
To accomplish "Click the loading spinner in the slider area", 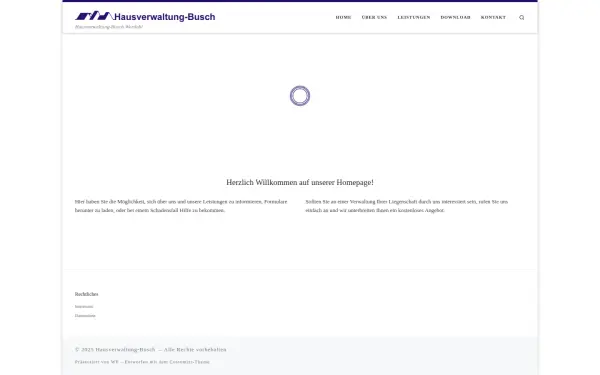I will pos(300,96).
